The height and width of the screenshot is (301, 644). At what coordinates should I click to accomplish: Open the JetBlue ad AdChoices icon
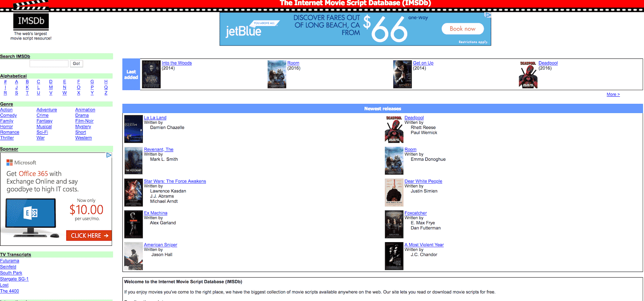click(x=488, y=15)
